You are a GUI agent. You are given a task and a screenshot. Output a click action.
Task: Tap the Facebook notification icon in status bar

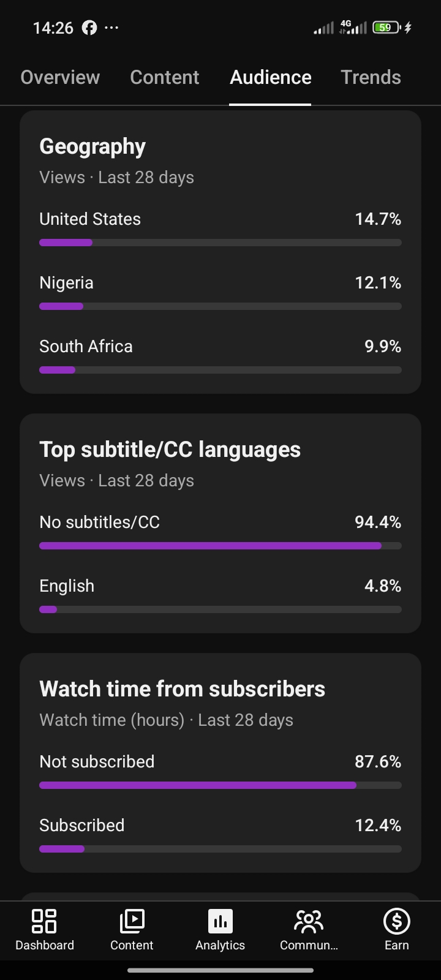(89, 28)
